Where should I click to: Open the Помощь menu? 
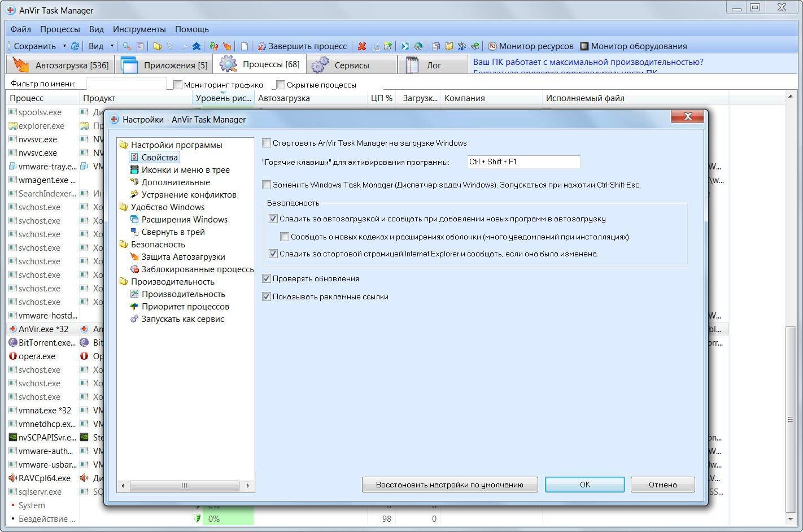(x=192, y=29)
